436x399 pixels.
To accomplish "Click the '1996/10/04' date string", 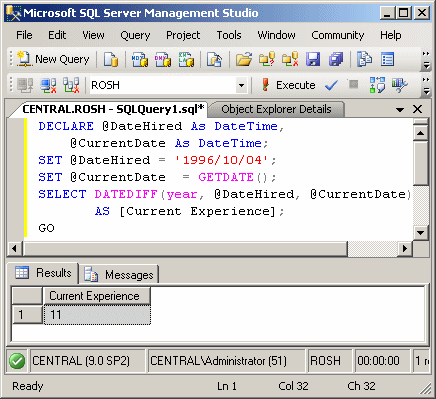I will point(222,160).
